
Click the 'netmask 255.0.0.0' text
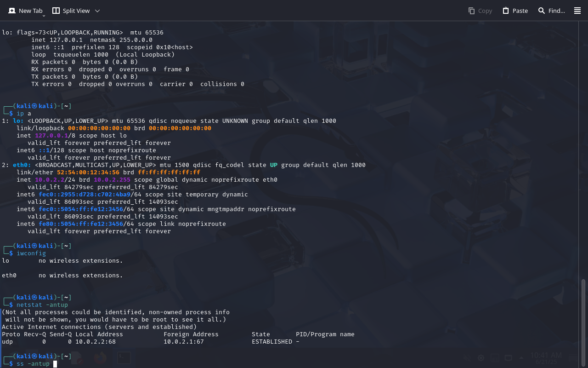tap(121, 40)
